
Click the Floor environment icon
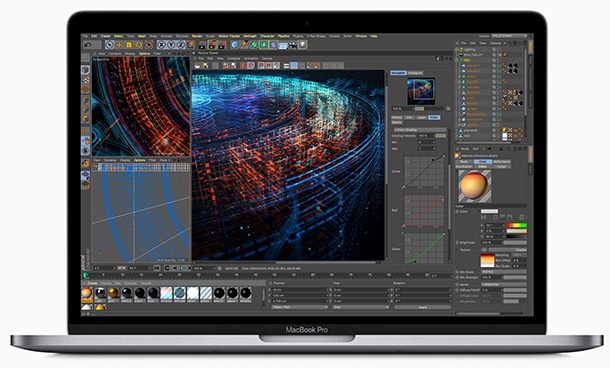[x=283, y=45]
